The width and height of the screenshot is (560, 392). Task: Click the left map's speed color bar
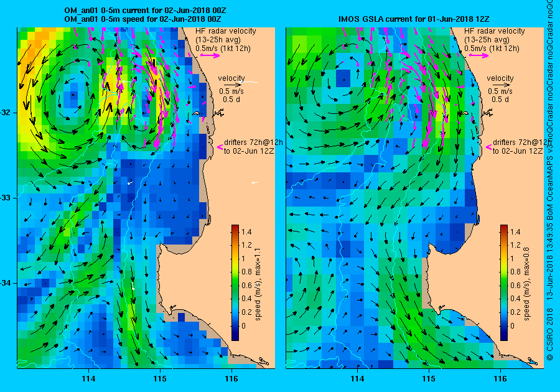point(235,282)
